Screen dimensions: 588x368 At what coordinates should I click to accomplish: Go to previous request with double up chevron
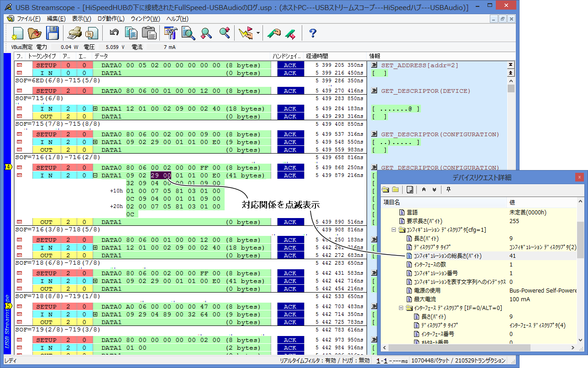pyautogui.click(x=424, y=190)
